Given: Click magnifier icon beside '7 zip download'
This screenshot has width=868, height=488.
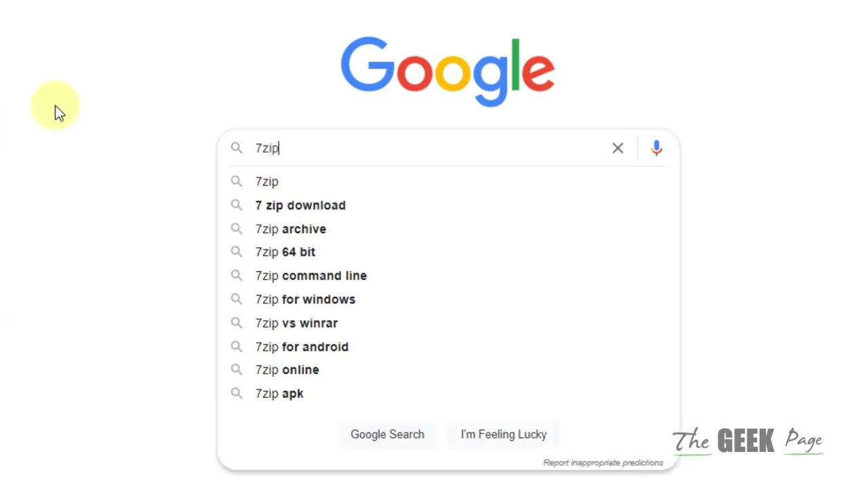Looking at the screenshot, I should coord(236,205).
